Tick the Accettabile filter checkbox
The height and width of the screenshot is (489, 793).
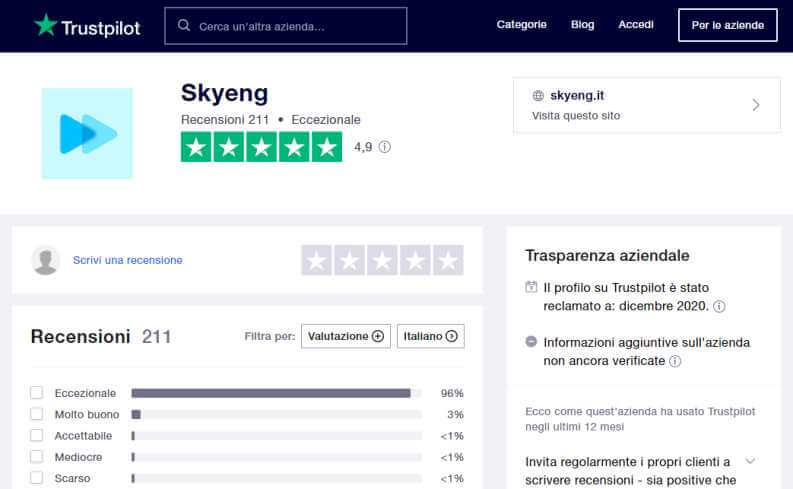[x=36, y=435]
